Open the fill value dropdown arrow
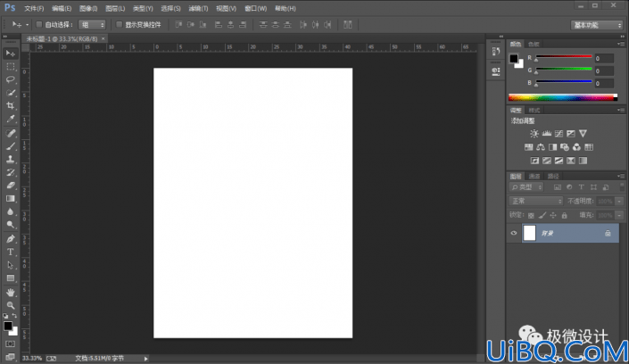Viewport: 629px width, 364px height. [619, 216]
